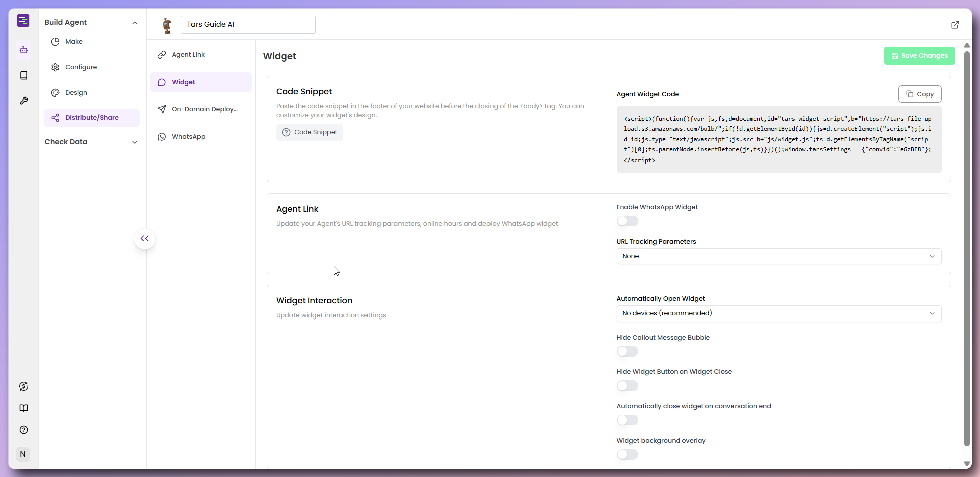Toggle Enable WhatsApp Widget switch

(627, 221)
